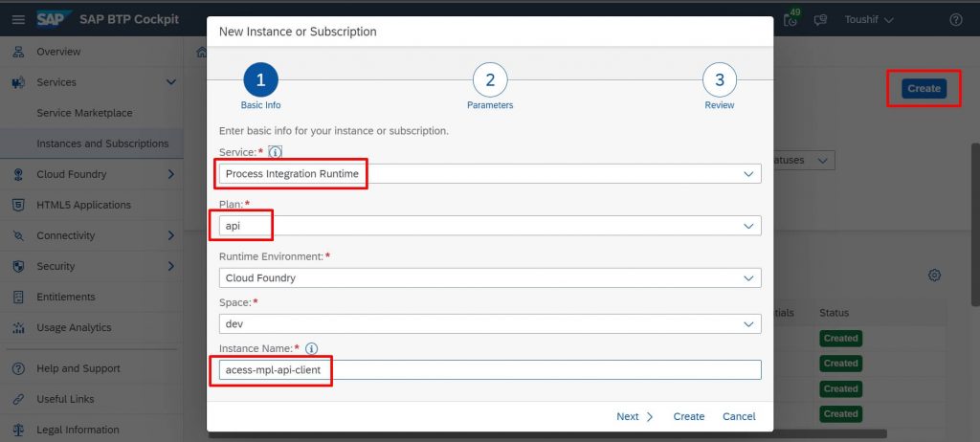Open table settings gear icon
The height and width of the screenshot is (442, 980).
(934, 276)
